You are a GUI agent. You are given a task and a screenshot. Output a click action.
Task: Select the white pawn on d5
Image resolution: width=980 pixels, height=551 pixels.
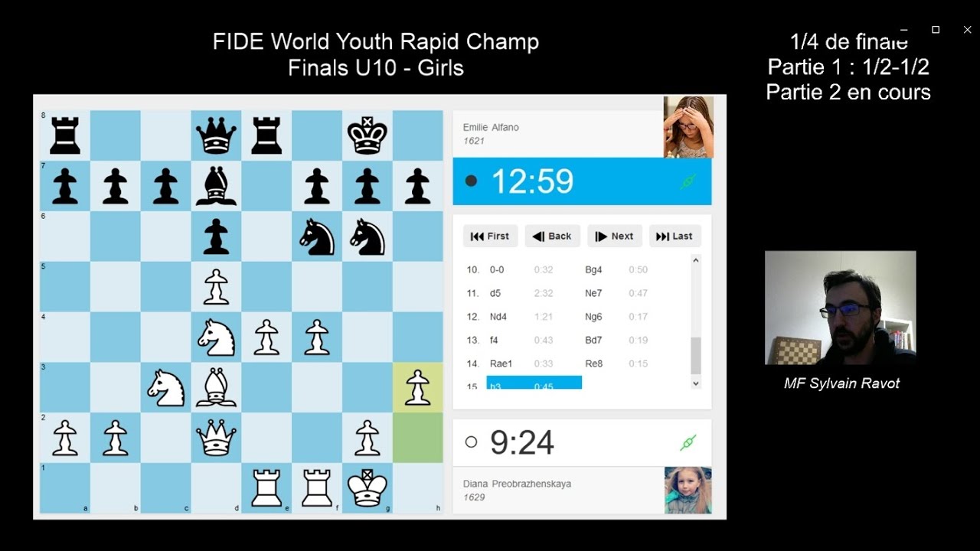tap(216, 287)
